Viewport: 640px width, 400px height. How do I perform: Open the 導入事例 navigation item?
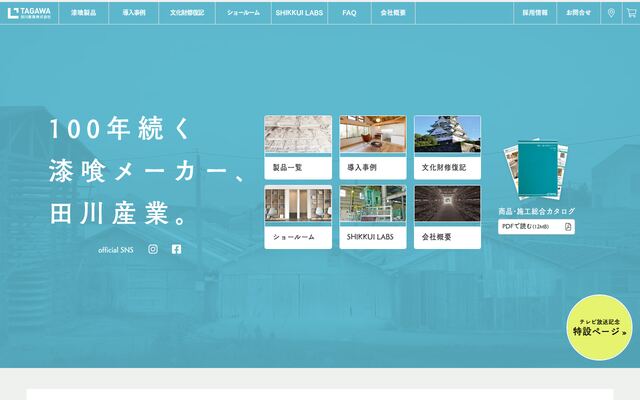tap(134, 13)
